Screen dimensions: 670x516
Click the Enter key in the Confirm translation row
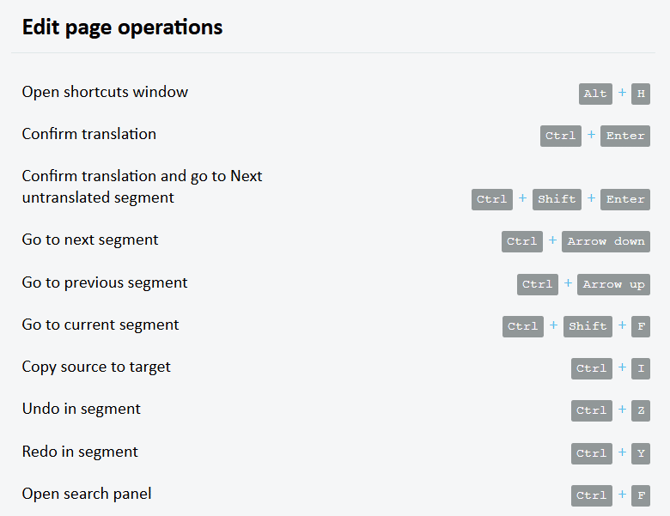click(x=625, y=136)
